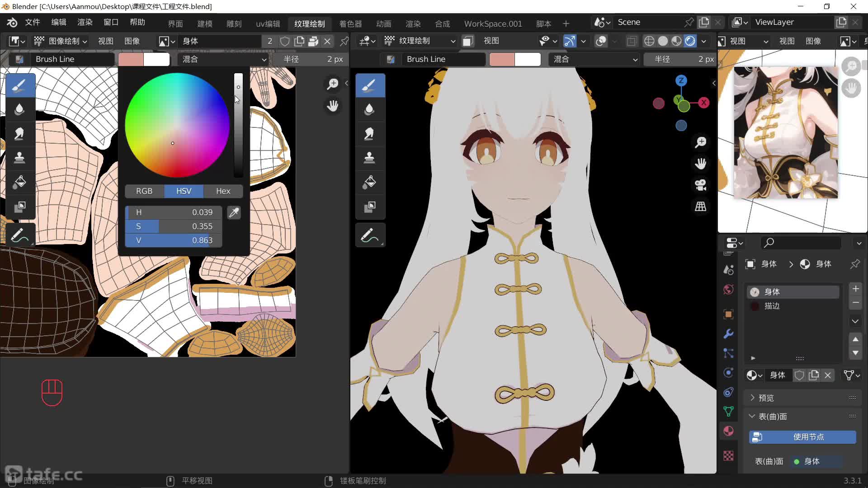
Task: Open the 混合 blend dropdown in image editor
Action: click(224, 59)
